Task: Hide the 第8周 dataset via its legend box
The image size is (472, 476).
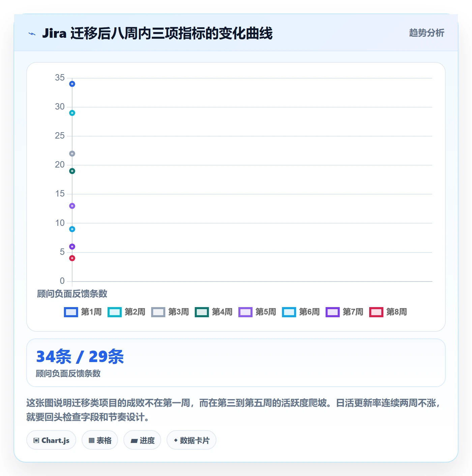Action: point(376,312)
